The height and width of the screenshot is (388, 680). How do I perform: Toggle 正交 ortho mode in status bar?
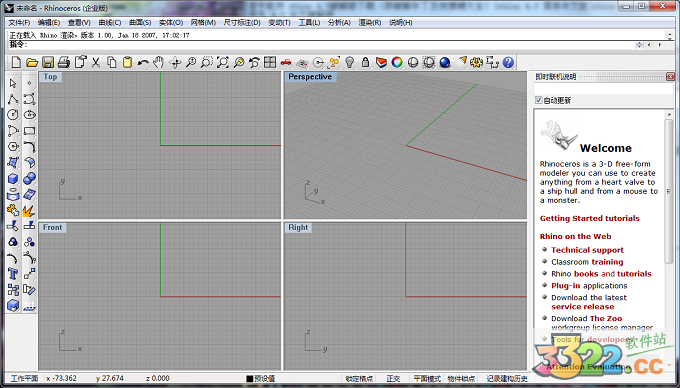pyautogui.click(x=393, y=378)
